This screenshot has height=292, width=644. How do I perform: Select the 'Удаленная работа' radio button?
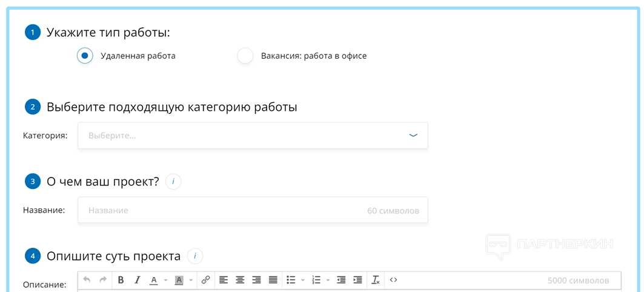pos(85,56)
